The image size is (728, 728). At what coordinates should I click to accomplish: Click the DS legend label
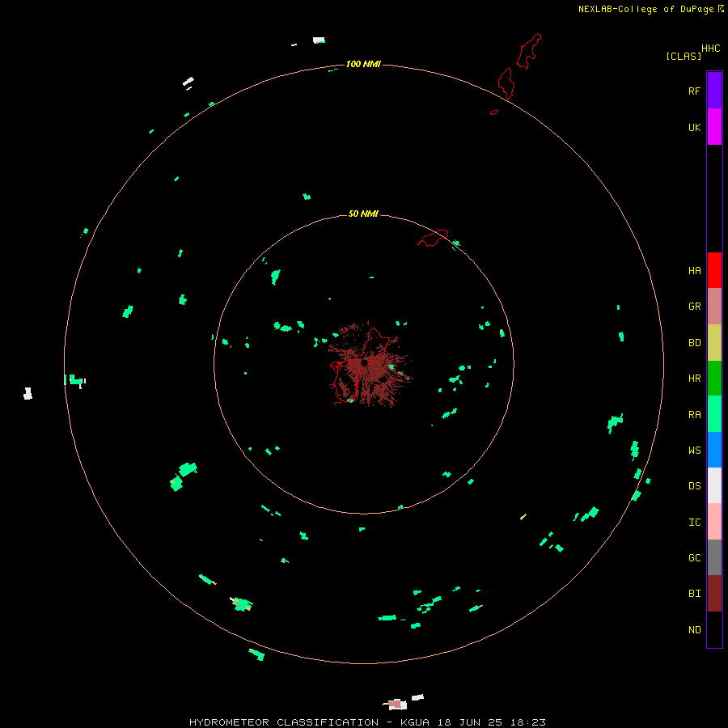point(694,486)
